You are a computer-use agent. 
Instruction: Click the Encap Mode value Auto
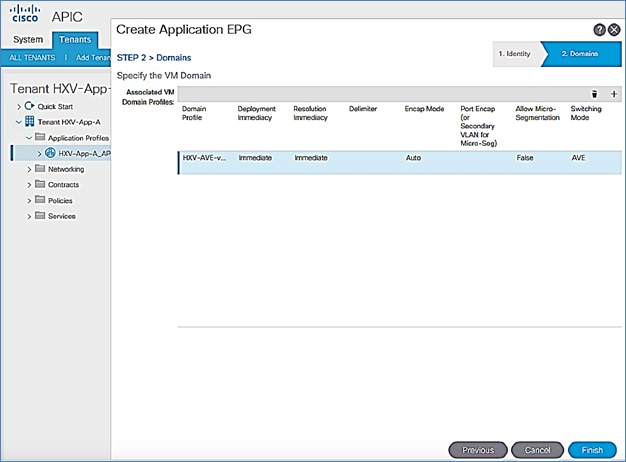coord(413,158)
